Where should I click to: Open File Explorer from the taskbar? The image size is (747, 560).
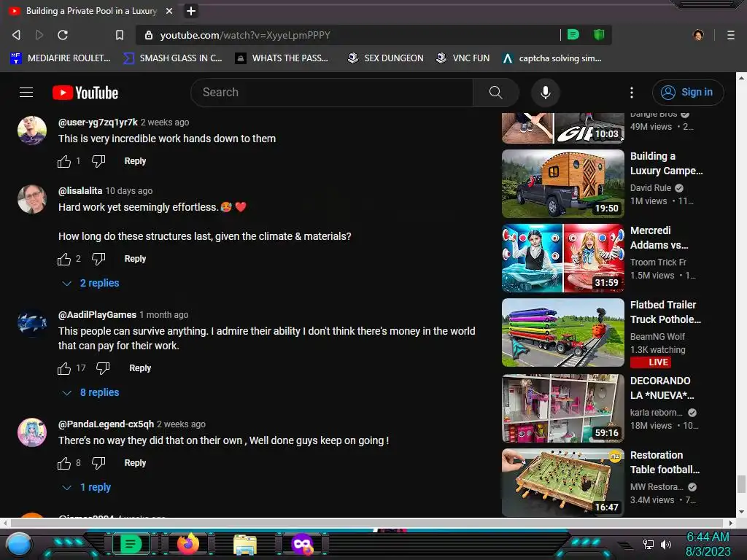pyautogui.click(x=245, y=544)
